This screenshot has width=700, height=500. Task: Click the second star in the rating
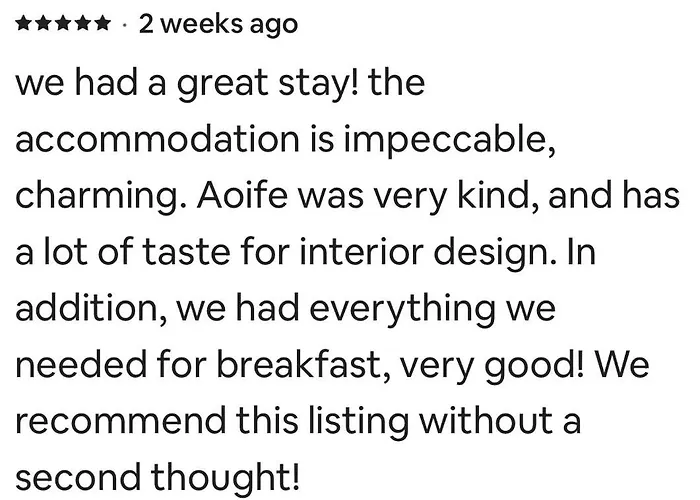click(x=43, y=24)
